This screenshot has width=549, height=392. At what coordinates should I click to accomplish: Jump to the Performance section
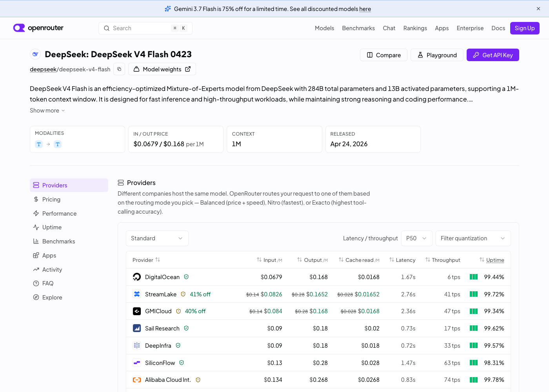point(69,214)
